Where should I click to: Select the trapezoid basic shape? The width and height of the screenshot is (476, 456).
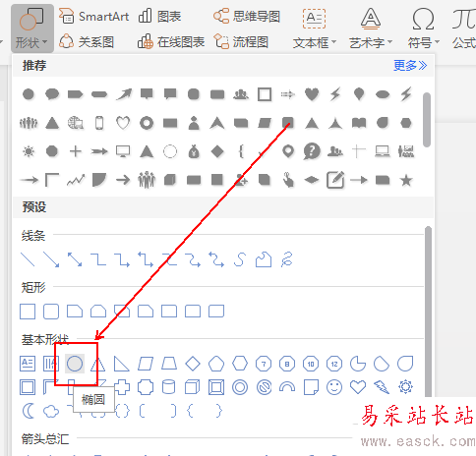[169, 364]
